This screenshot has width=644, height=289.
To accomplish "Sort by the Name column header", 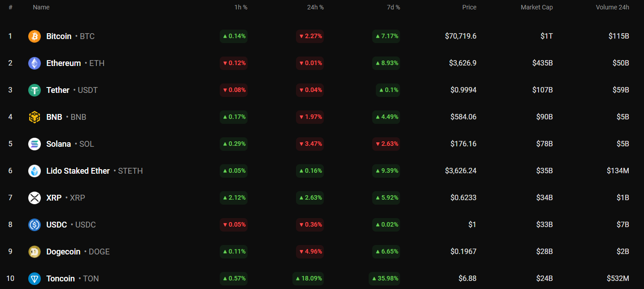I will coord(41,7).
